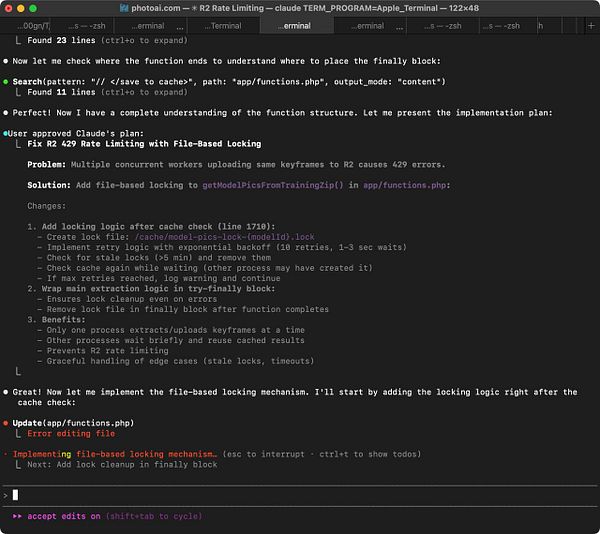Click the /cache/model-pics-lock lock file path
This screenshot has width=600, height=534.
point(225,237)
